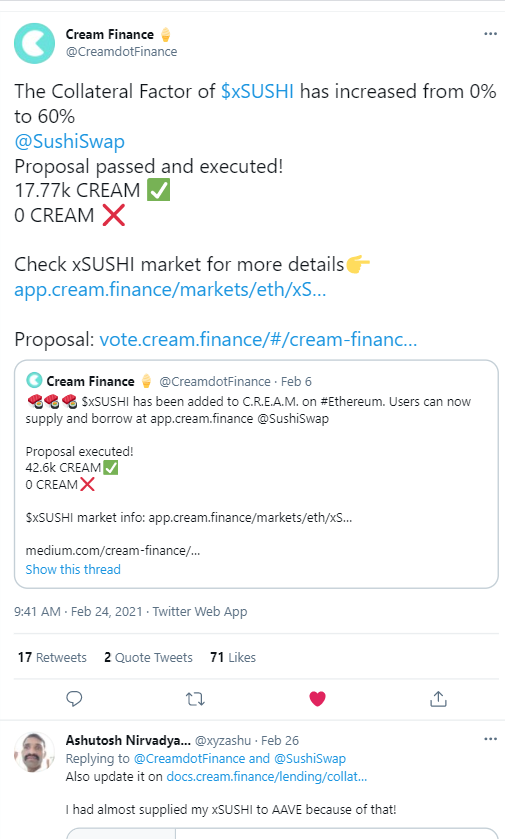Open the @SushiSwap mention in tweet
This screenshot has height=839, width=505.
[70, 141]
